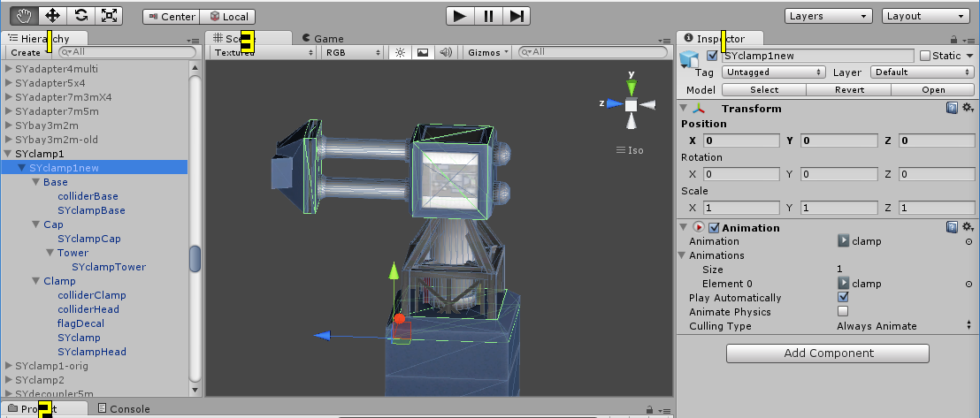Select the Hand tool

pyautogui.click(x=25, y=16)
